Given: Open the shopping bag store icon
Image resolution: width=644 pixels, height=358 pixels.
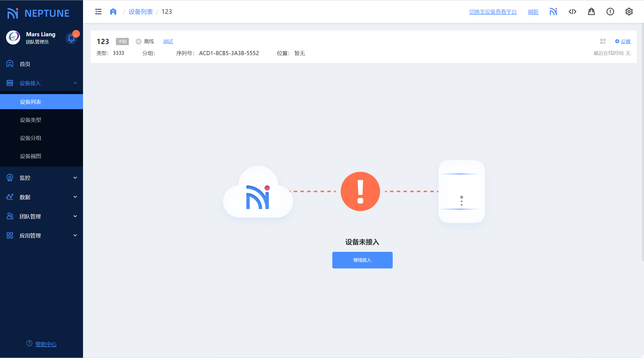Looking at the screenshot, I should 591,12.
